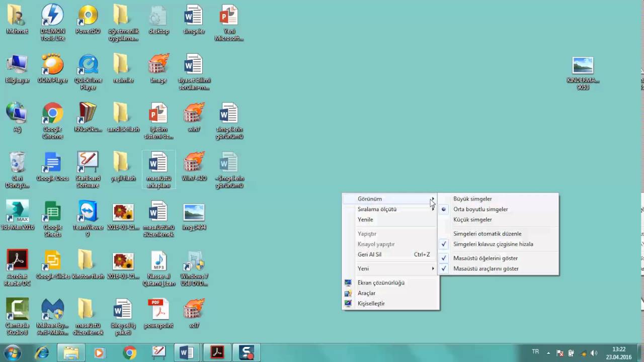The image size is (644, 362).
Task: Select the bireysel iş paketi document
Action: (123, 317)
